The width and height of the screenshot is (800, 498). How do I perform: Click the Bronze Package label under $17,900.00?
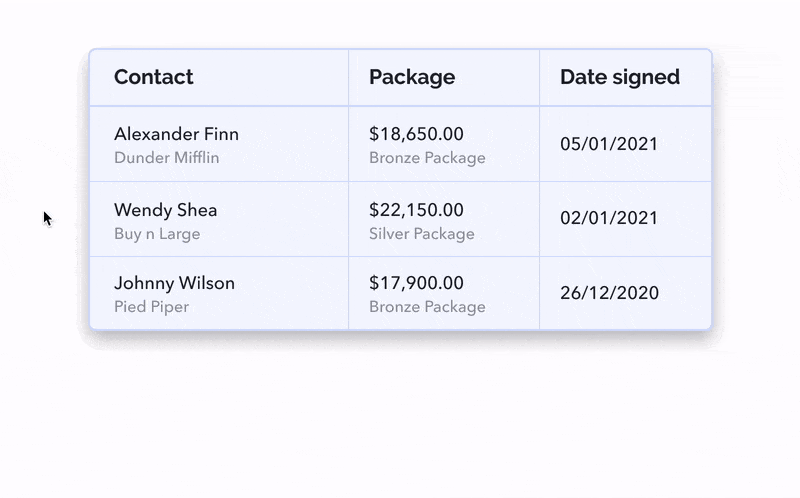[427, 307]
